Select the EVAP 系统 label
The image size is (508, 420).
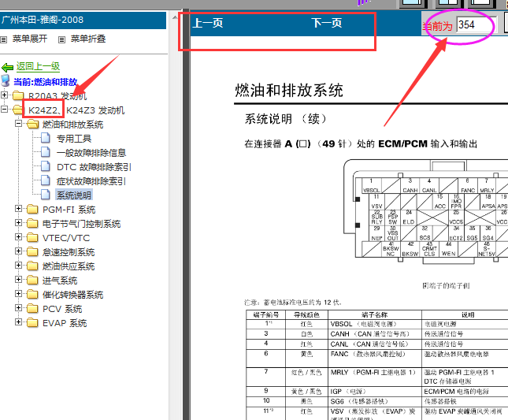click(x=65, y=323)
